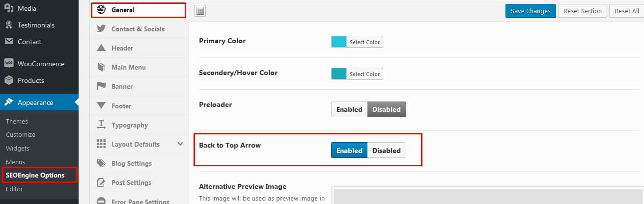Click the Main Menu book icon
This screenshot has width=644, height=204.
pyautogui.click(x=101, y=67)
